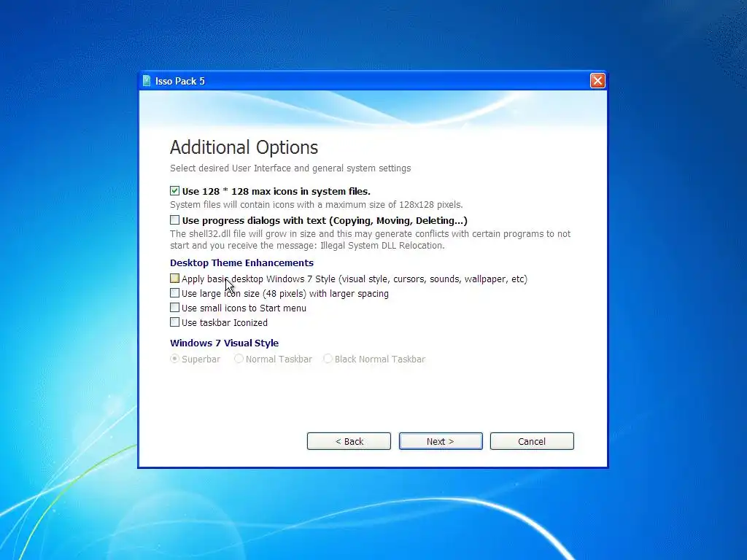The image size is (747, 560).
Task: Uncheck Use 128 * 128 max icons checkbox
Action: (175, 191)
